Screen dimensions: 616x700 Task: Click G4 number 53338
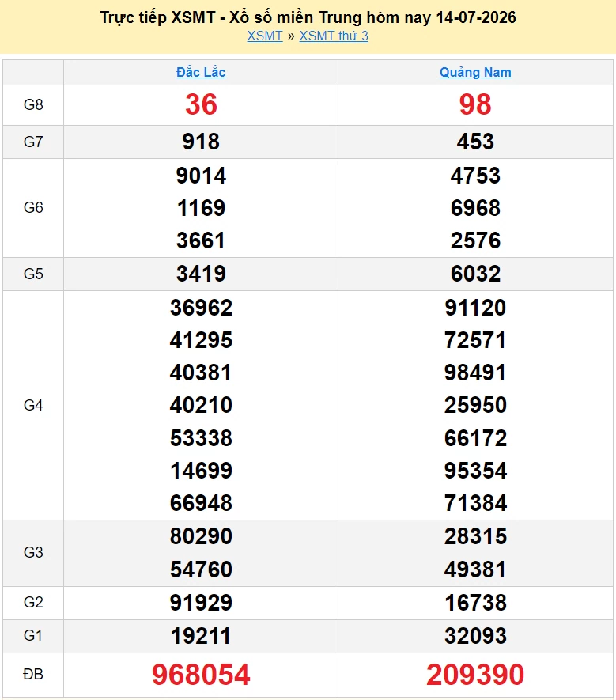pyautogui.click(x=201, y=438)
